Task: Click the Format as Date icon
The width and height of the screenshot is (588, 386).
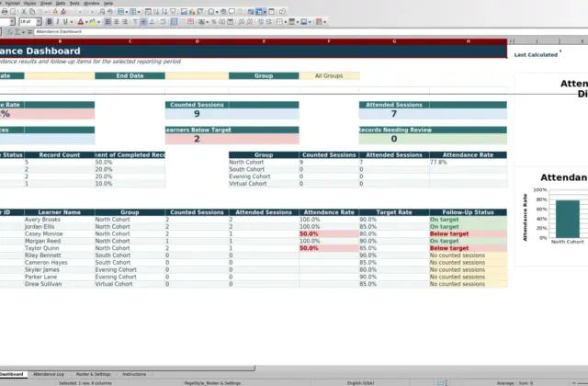Action: 231,22
